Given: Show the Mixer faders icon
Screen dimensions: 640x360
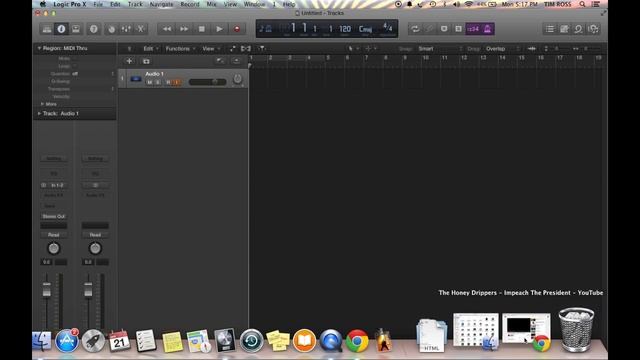Looking at the screenshot, I should pyautogui.click(x=126, y=29).
